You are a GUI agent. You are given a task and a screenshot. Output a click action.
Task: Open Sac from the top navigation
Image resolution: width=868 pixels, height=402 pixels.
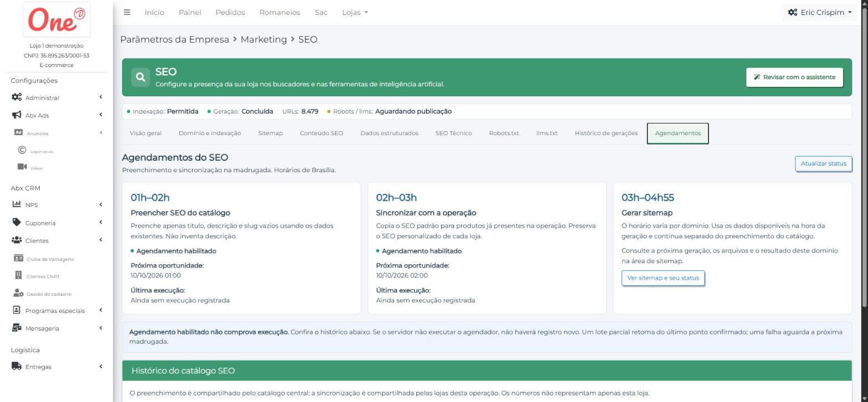tap(321, 12)
